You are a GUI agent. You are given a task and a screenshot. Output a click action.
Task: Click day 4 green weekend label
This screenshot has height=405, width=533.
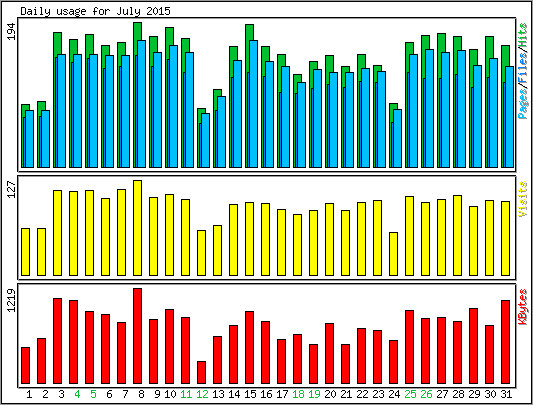[77, 394]
